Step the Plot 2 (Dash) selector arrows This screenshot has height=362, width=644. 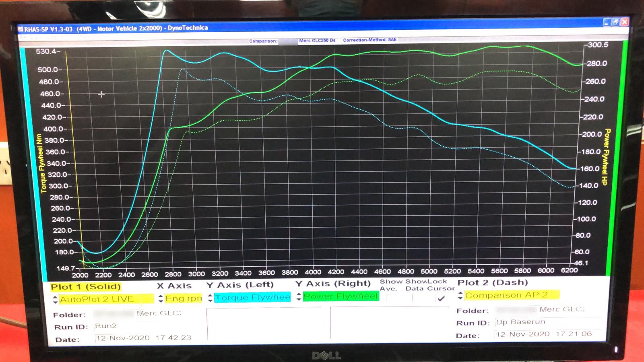coord(460,296)
